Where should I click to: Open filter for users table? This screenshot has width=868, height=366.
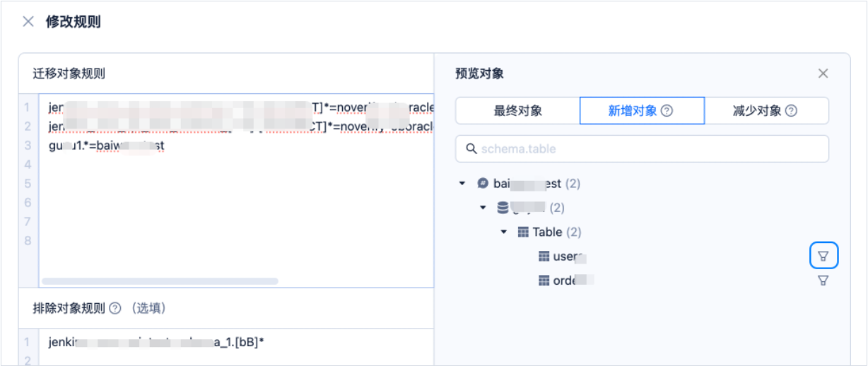point(823,256)
